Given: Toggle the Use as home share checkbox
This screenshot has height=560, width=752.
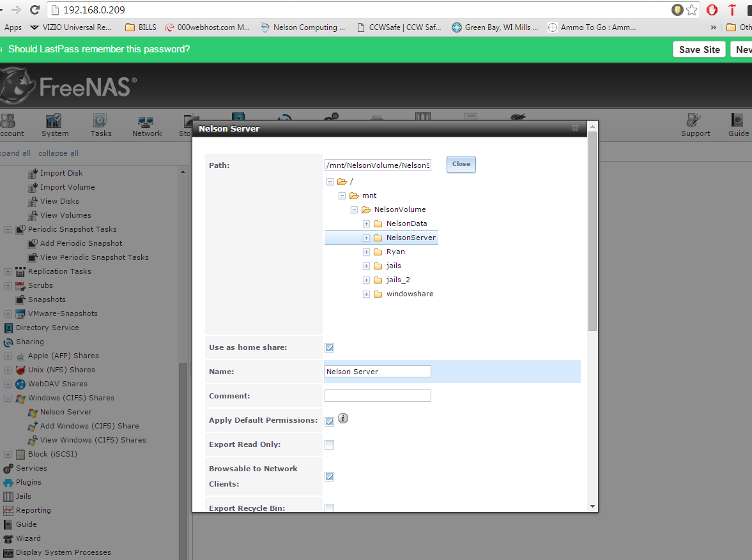Looking at the screenshot, I should [x=330, y=348].
